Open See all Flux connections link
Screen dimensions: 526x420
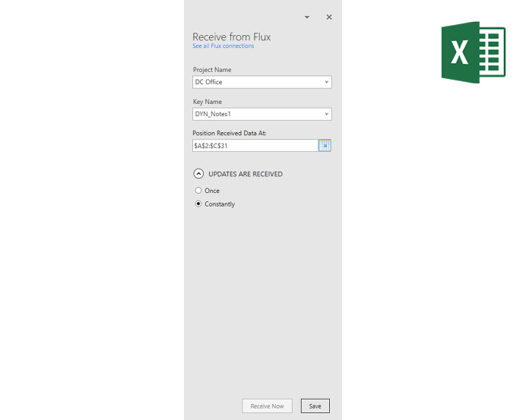click(x=223, y=46)
